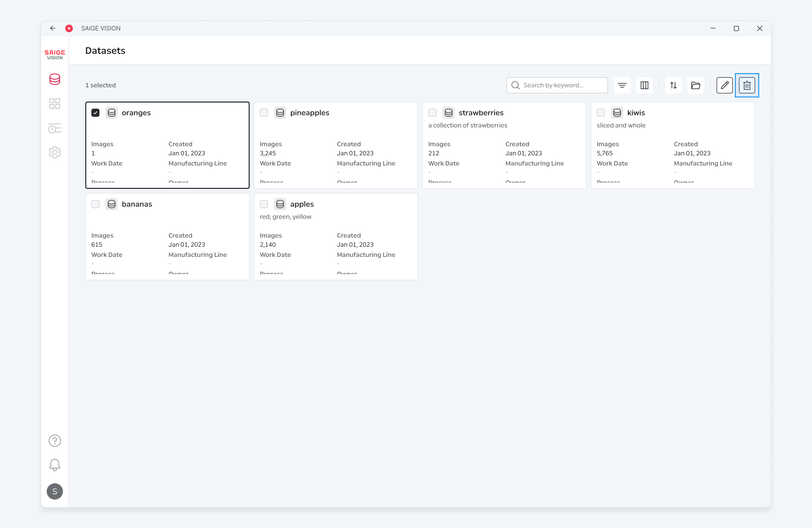Open the timeline list sidebar icon
This screenshot has height=528, width=812.
55,128
